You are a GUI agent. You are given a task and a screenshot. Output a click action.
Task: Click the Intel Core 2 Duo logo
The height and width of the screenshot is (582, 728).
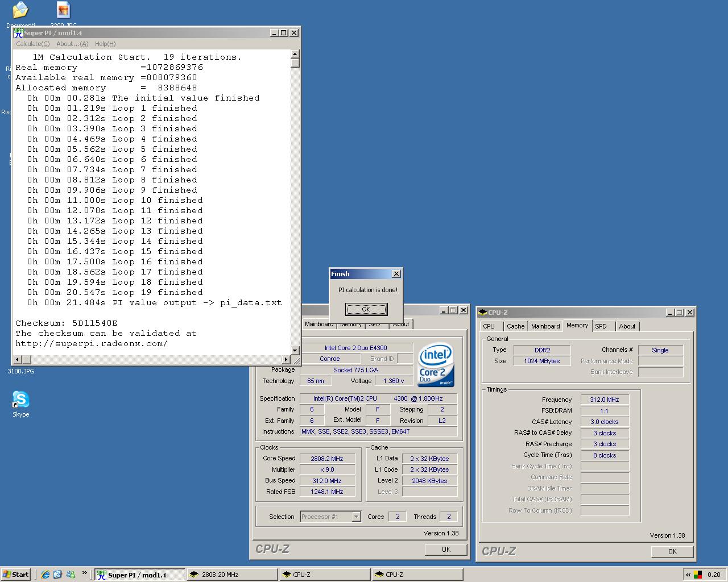click(x=436, y=364)
